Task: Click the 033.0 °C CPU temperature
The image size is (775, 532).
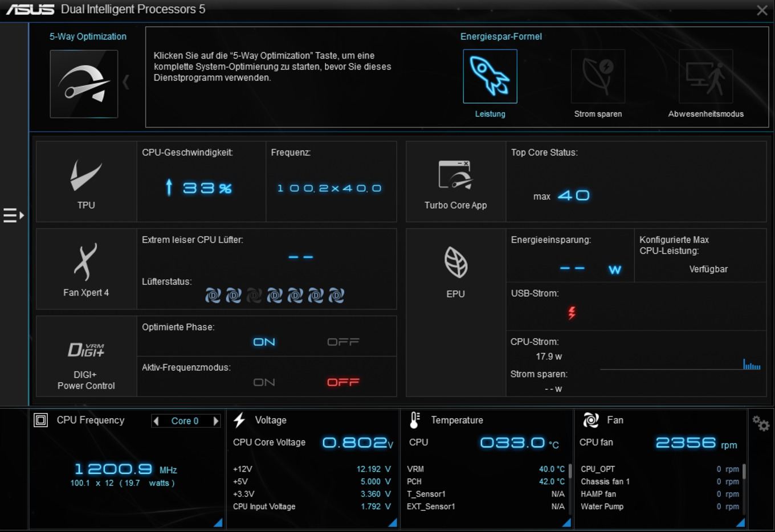Action: 519,443
